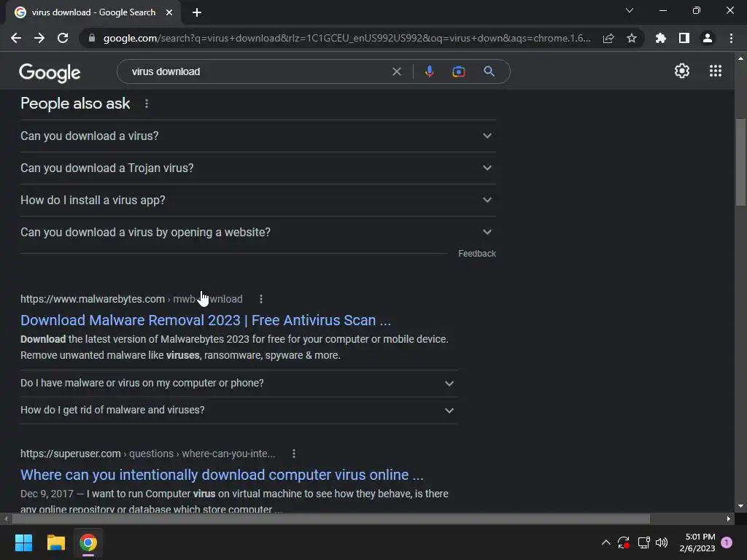747x560 pixels.
Task: Go forward to the next page
Action: coord(39,38)
